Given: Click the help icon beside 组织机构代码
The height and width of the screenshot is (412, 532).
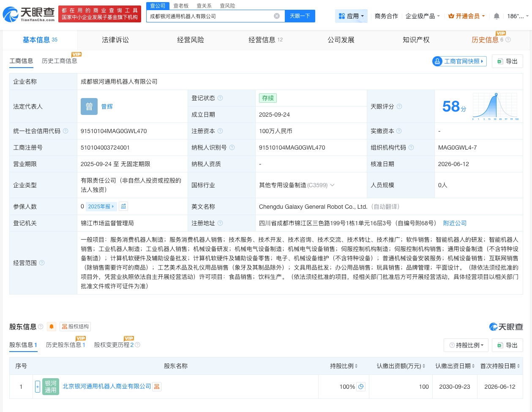Looking at the screenshot, I should click(411, 147).
